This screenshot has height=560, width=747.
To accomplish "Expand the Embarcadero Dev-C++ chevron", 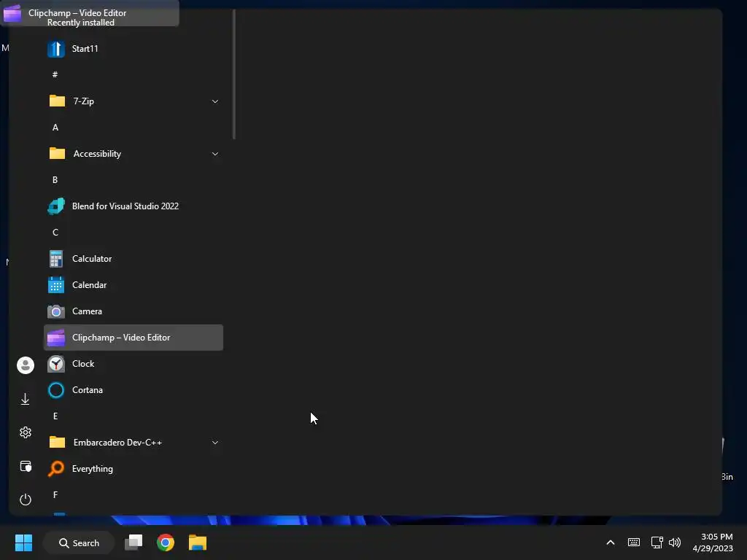I will 215,443.
